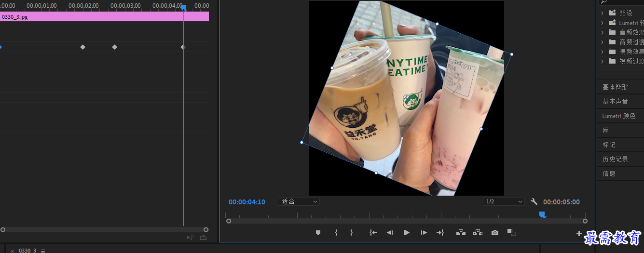Click the program monitor playhead marker
644x253 pixels.
(x=542, y=214)
